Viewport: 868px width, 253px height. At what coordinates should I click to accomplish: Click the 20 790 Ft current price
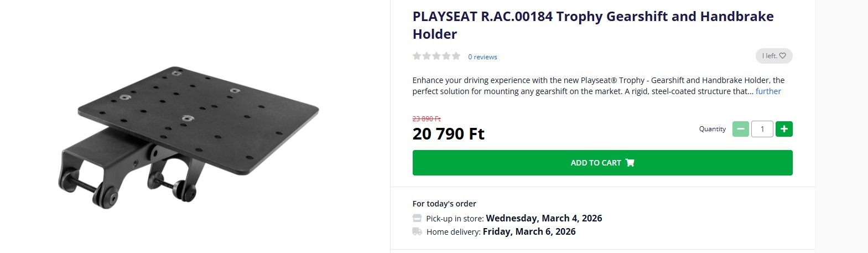pyautogui.click(x=448, y=134)
